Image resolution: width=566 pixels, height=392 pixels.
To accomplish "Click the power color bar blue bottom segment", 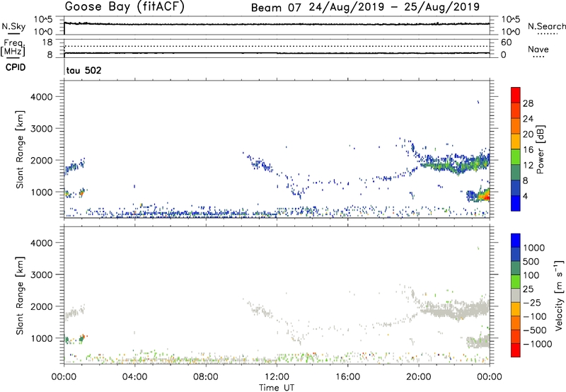I will coord(516,203).
